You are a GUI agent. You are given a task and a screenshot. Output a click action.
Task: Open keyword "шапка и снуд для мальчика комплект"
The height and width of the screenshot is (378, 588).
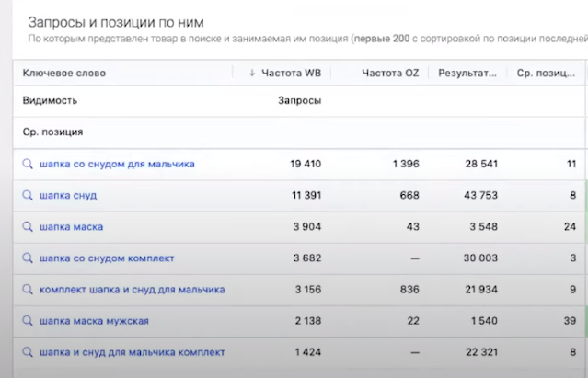[x=132, y=352]
